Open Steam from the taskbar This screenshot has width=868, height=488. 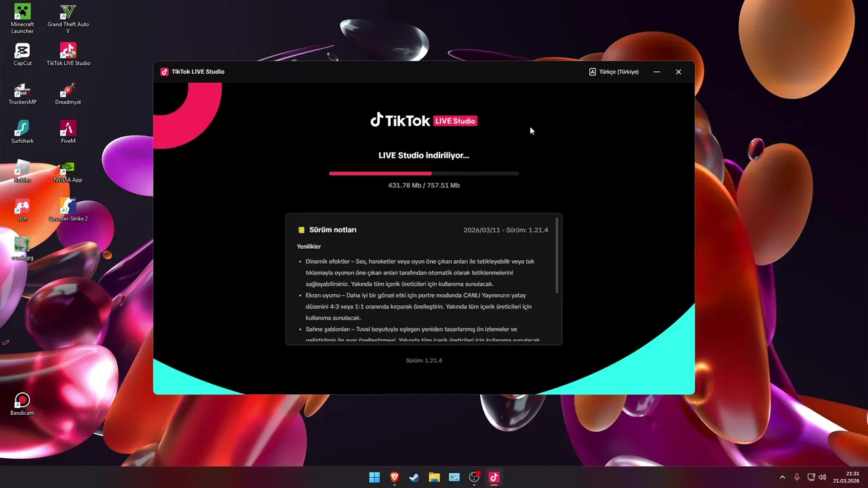coord(414,477)
